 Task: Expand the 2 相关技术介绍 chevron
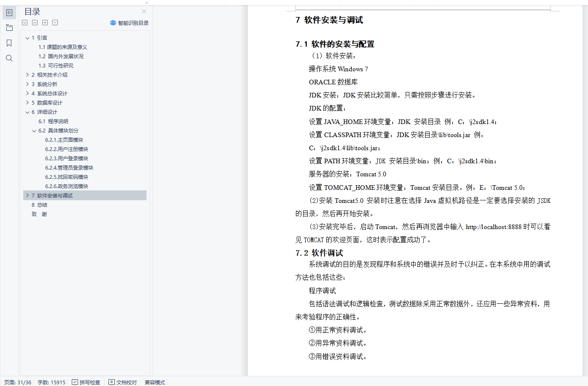[27, 75]
